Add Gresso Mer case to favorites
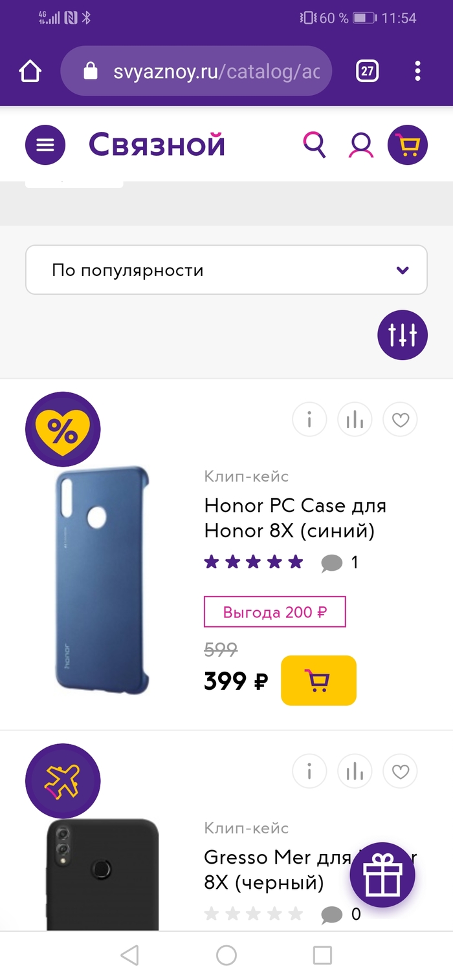 (401, 771)
